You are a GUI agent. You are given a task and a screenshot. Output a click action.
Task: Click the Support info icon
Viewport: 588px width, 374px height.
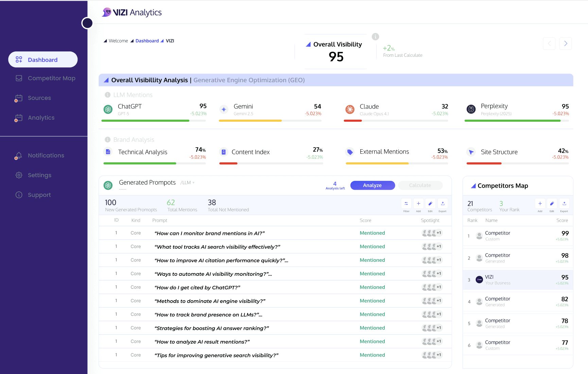click(x=19, y=195)
